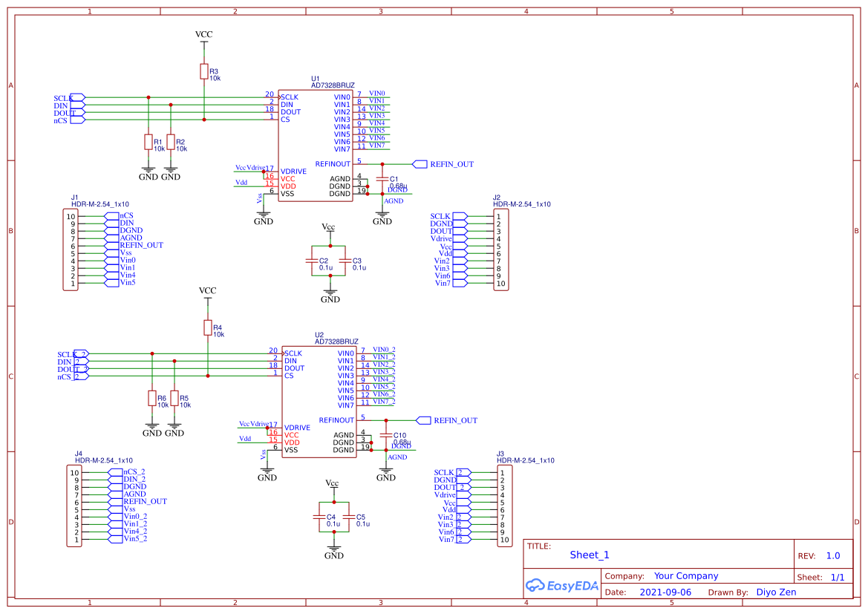Click the Drawn By name Diyo Zen

777,592
